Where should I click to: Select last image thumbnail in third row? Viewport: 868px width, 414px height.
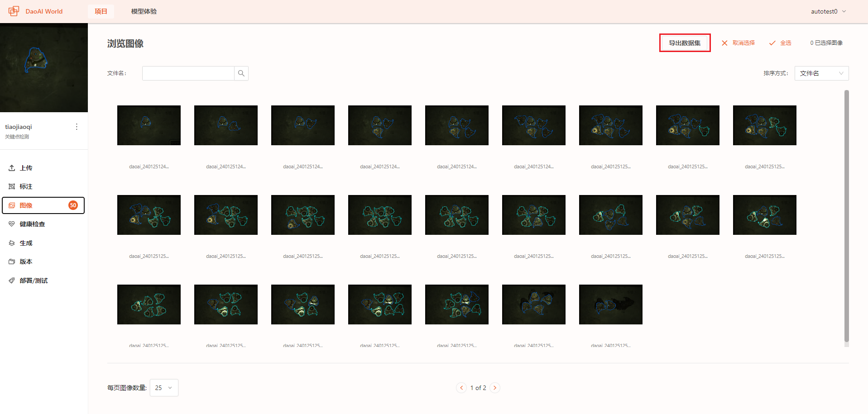(611, 305)
